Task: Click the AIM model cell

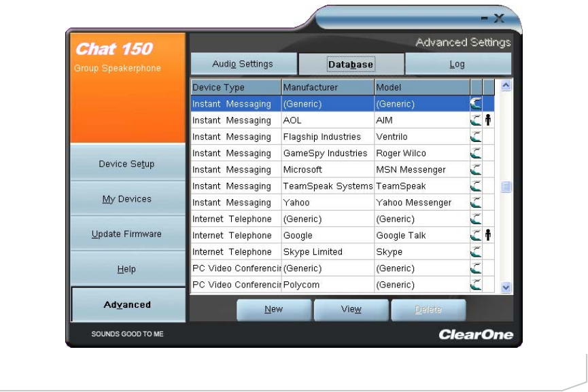Action: pyautogui.click(x=422, y=120)
